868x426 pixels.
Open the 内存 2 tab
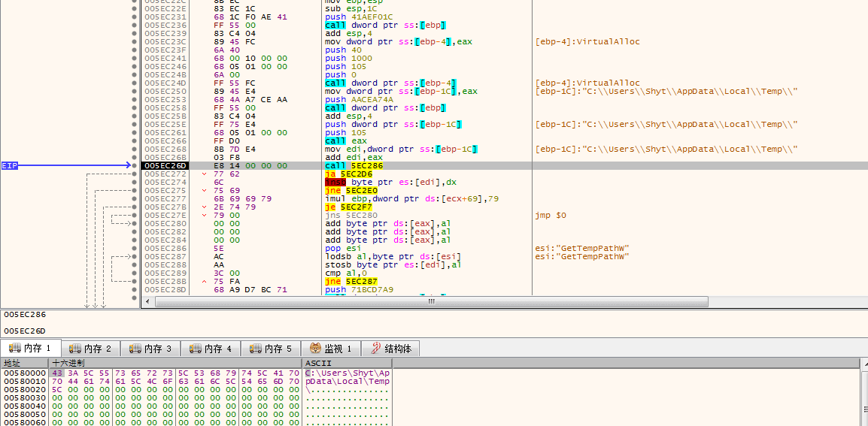tap(90, 349)
